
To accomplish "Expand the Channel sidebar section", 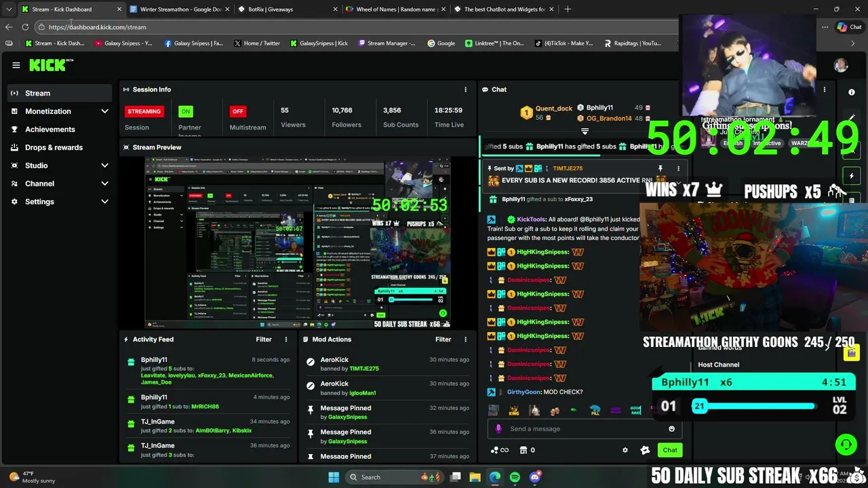I will point(104,184).
